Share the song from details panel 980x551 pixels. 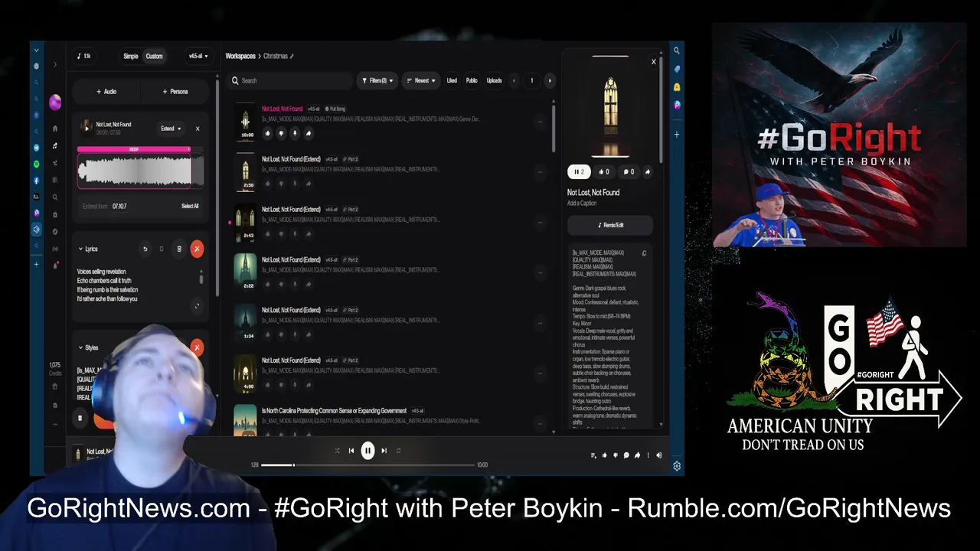[648, 172]
